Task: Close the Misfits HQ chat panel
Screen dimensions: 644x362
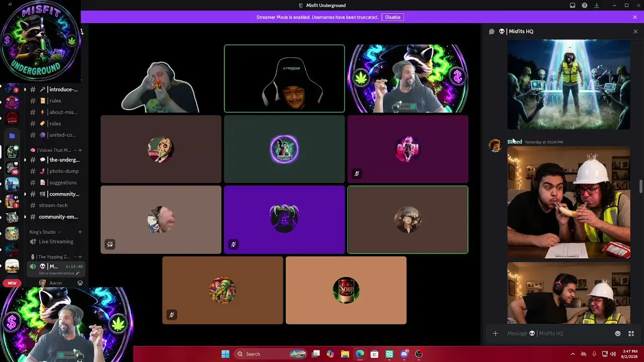Action: point(635,31)
